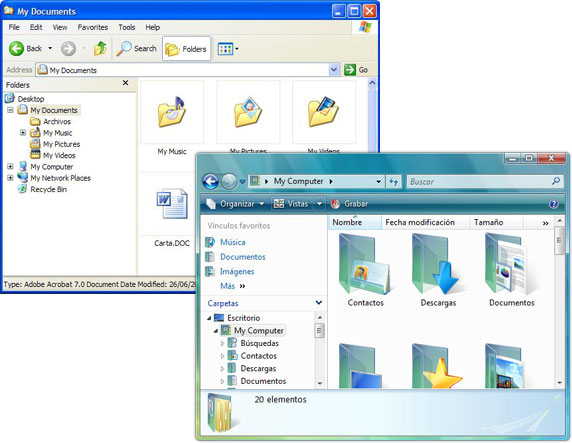This screenshot has width=572, height=443.
Task: Click the Vista window forward arrow
Action: [229, 181]
